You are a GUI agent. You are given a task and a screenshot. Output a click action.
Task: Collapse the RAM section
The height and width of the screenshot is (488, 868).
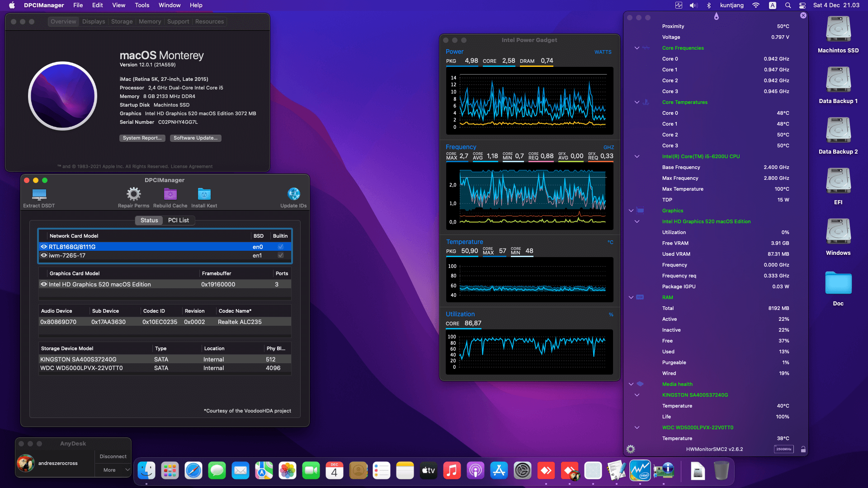[x=631, y=297]
